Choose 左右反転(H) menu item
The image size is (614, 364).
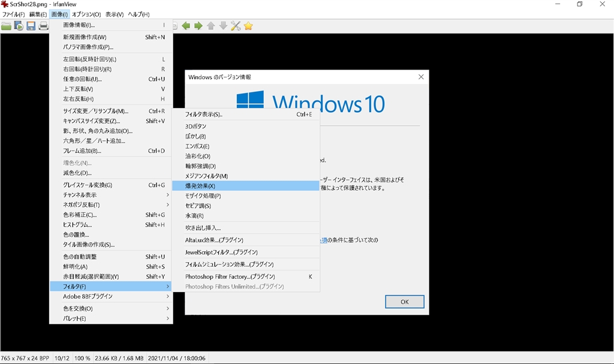111,99
